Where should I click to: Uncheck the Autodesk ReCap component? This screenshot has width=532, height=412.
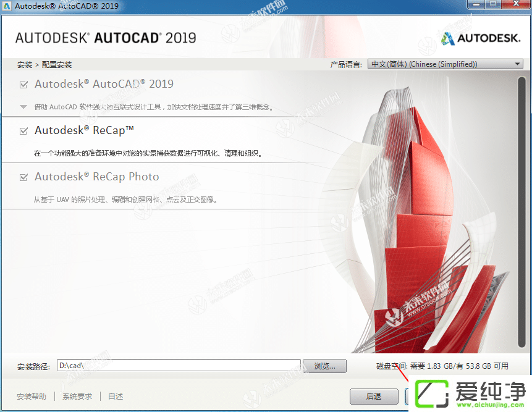23,130
